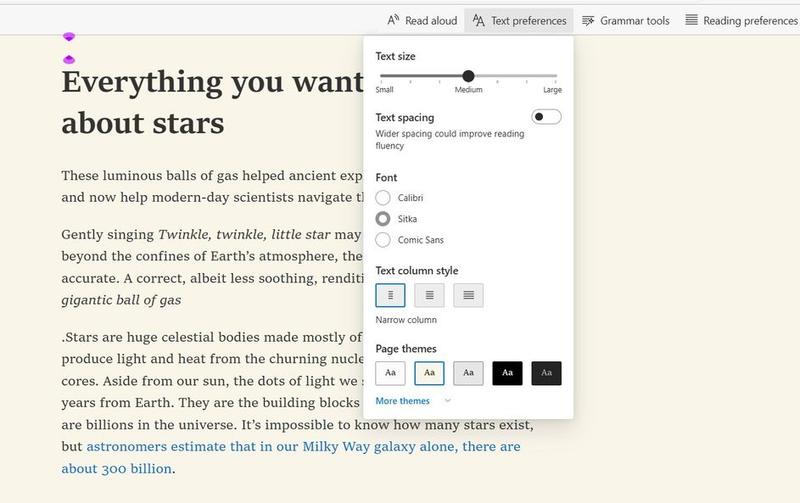Select the medium column style icon

click(429, 295)
